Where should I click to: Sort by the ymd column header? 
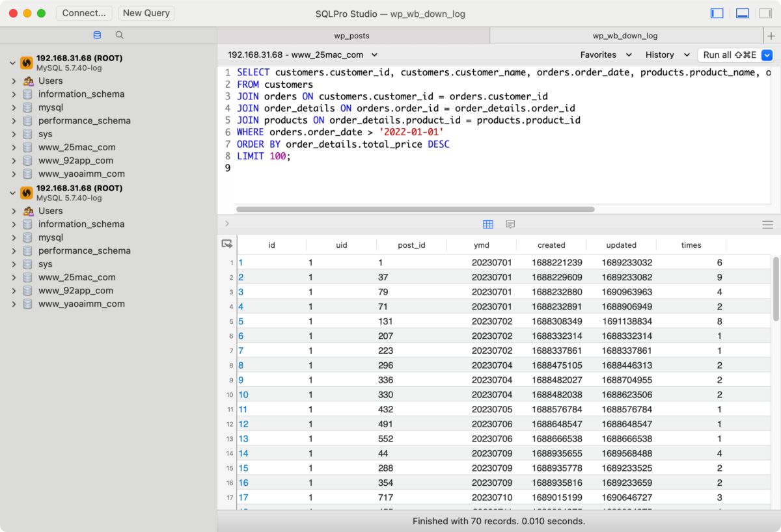[x=482, y=245]
